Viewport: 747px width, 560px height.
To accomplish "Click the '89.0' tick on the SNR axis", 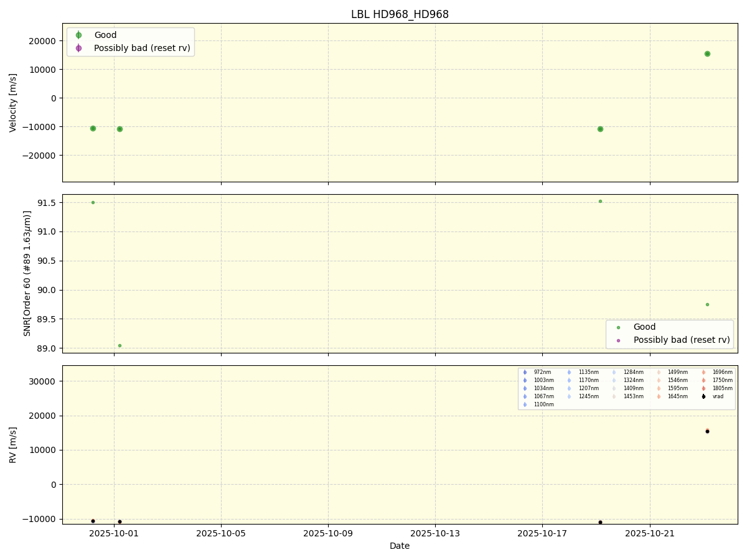I will [47, 348].
